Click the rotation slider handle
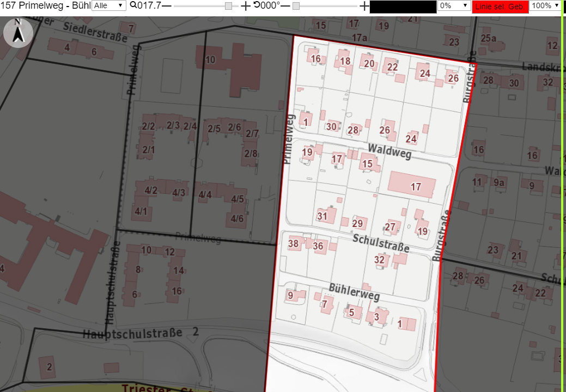 click(296, 6)
